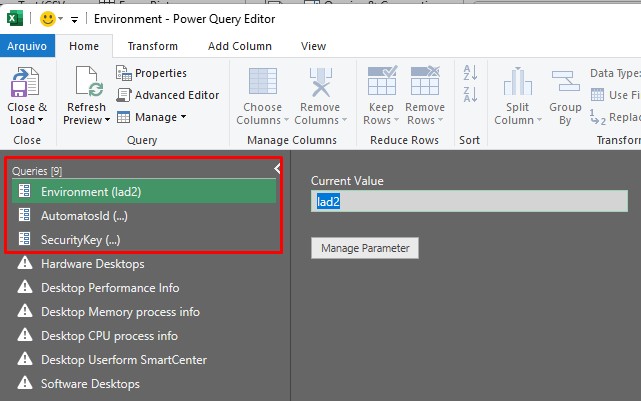Click the Manage Parameter button
The width and height of the screenshot is (641, 401).
coord(365,248)
